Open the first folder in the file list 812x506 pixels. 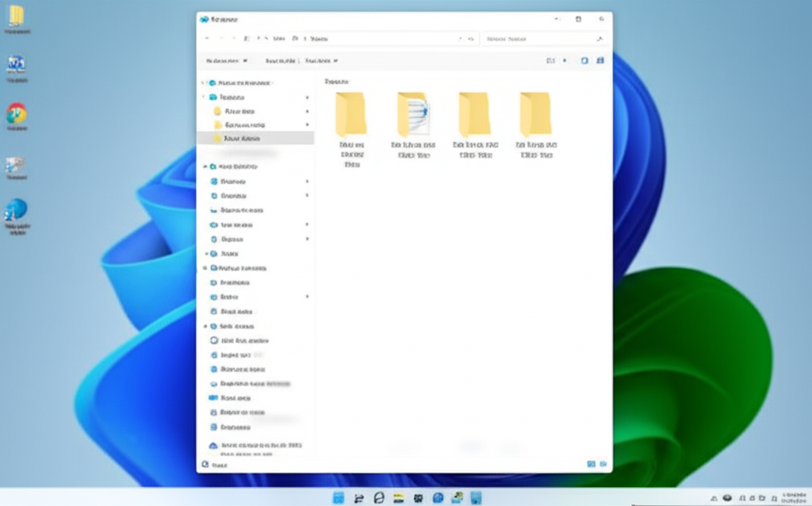tap(350, 115)
